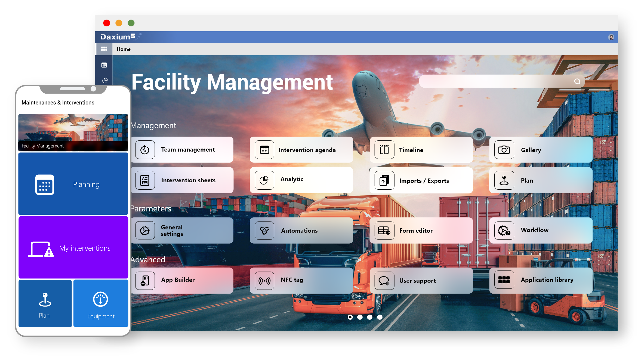Open Intervention agenda view
Image resolution: width=644 pixels, height=363 pixels.
tap(307, 149)
